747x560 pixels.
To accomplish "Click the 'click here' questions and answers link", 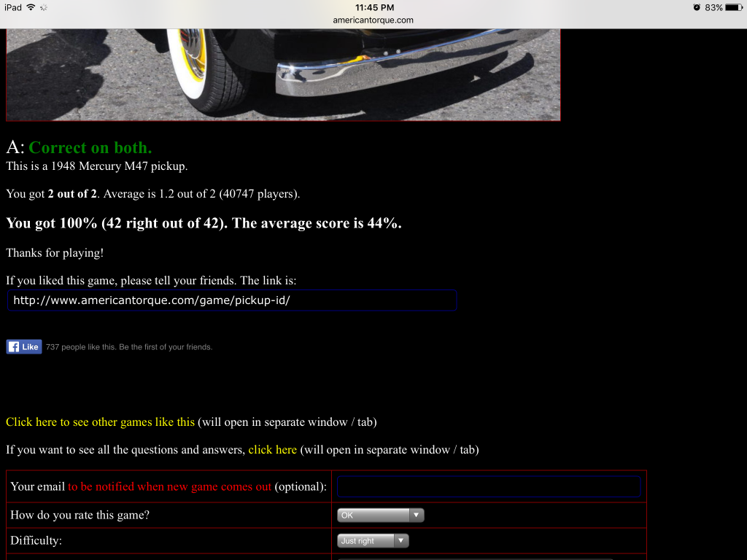I will coord(272,450).
